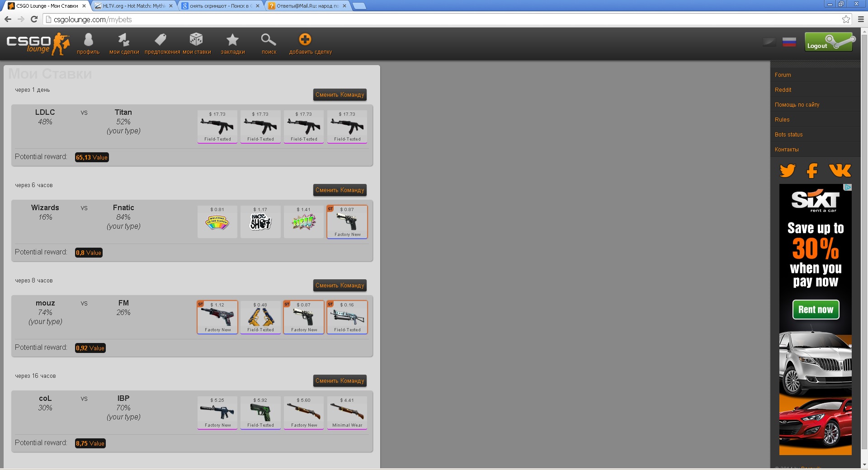Select $1.17 Nice Shot sticker

point(260,222)
